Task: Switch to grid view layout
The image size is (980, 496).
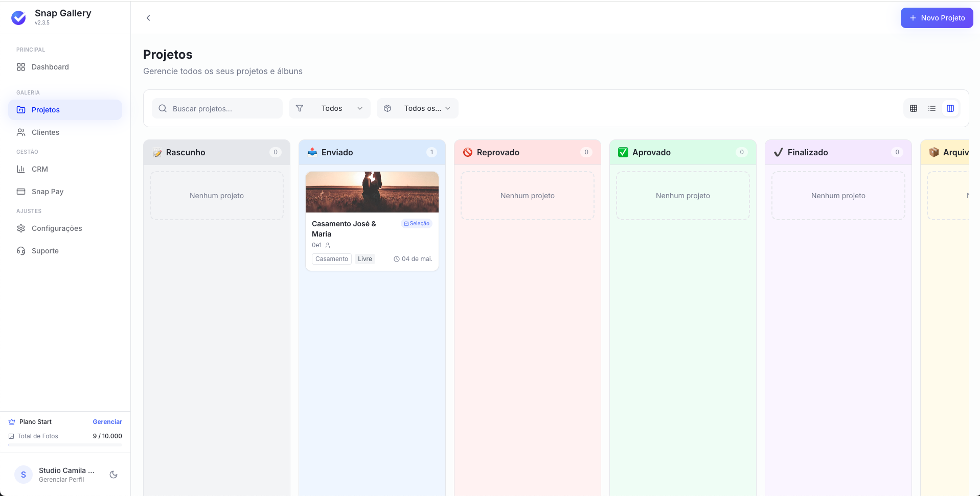Action: (914, 108)
